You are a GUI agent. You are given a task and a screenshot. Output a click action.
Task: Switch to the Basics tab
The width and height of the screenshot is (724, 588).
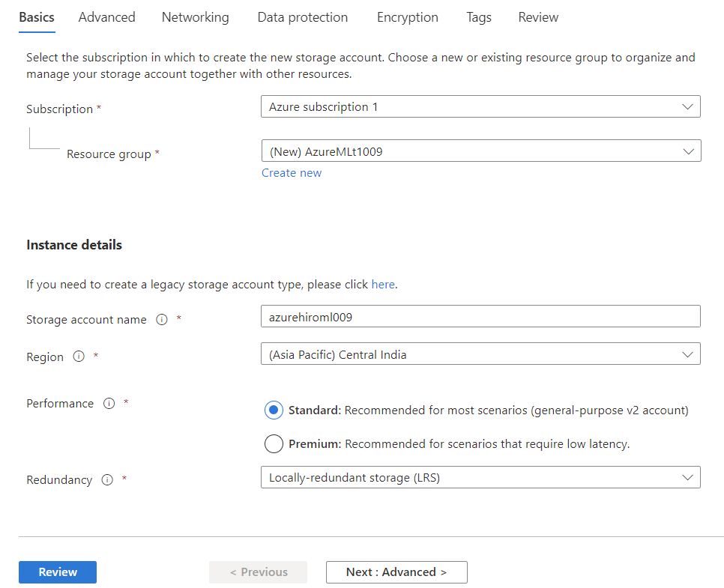point(37,17)
